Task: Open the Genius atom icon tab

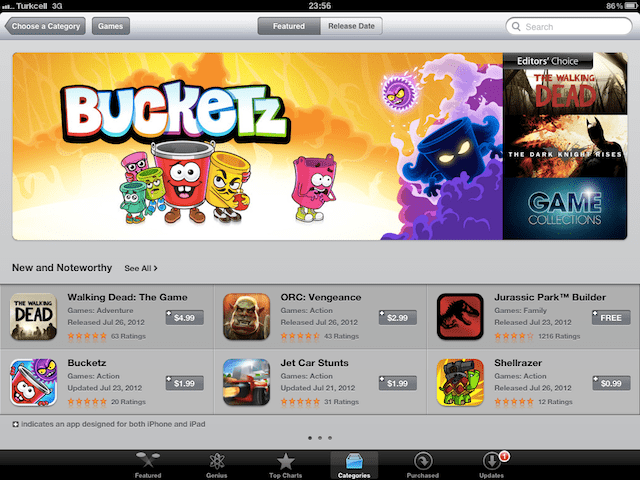Action: (x=217, y=465)
